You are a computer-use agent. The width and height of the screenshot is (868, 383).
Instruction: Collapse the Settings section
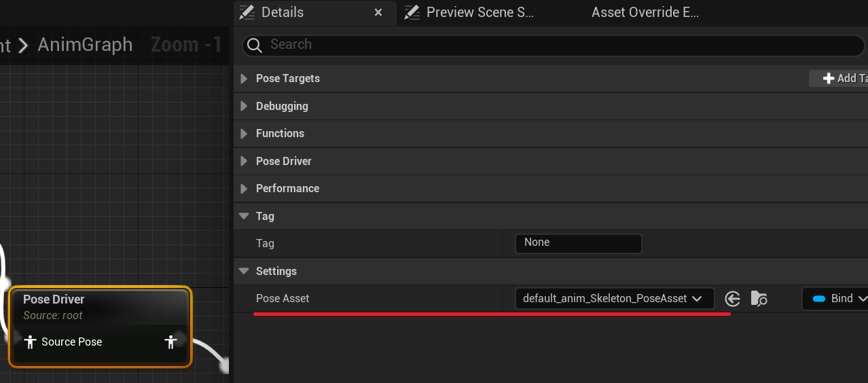click(x=244, y=272)
